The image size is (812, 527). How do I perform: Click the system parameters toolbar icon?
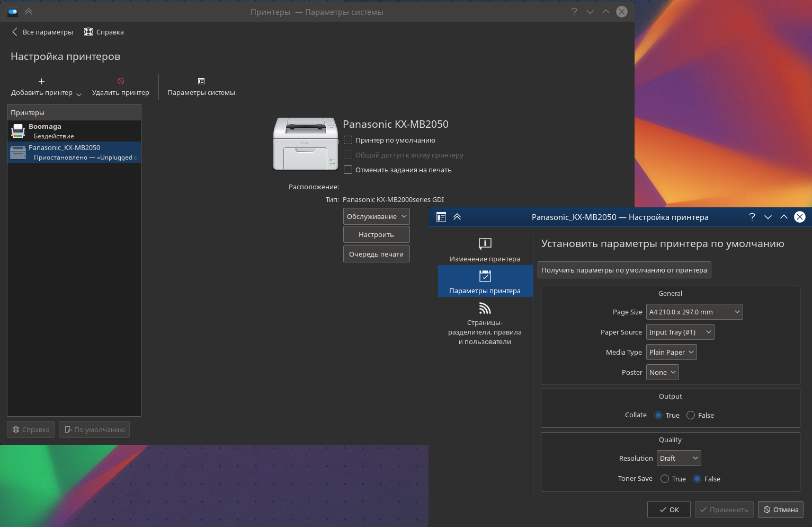tap(201, 81)
